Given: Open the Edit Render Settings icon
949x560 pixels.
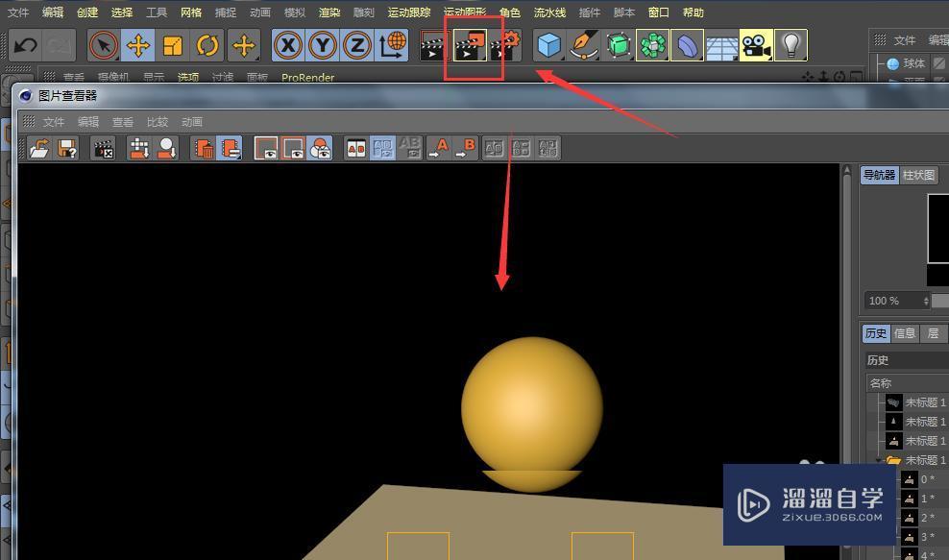Looking at the screenshot, I should click(x=507, y=45).
